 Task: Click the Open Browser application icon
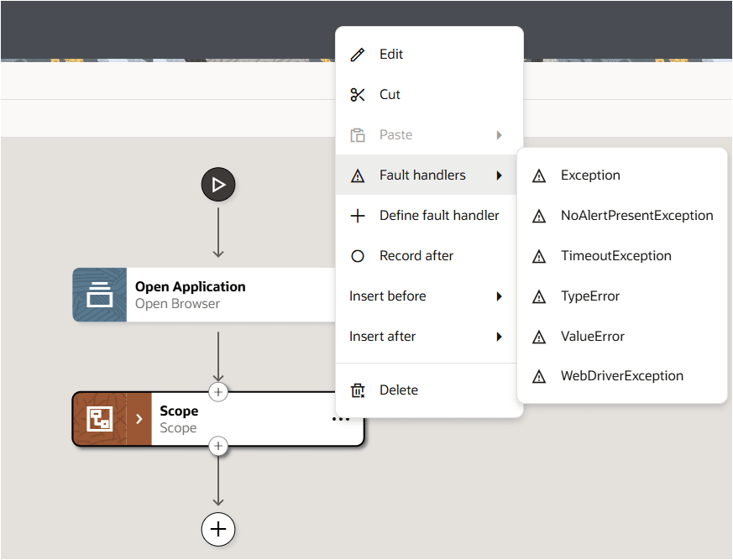pos(99,295)
